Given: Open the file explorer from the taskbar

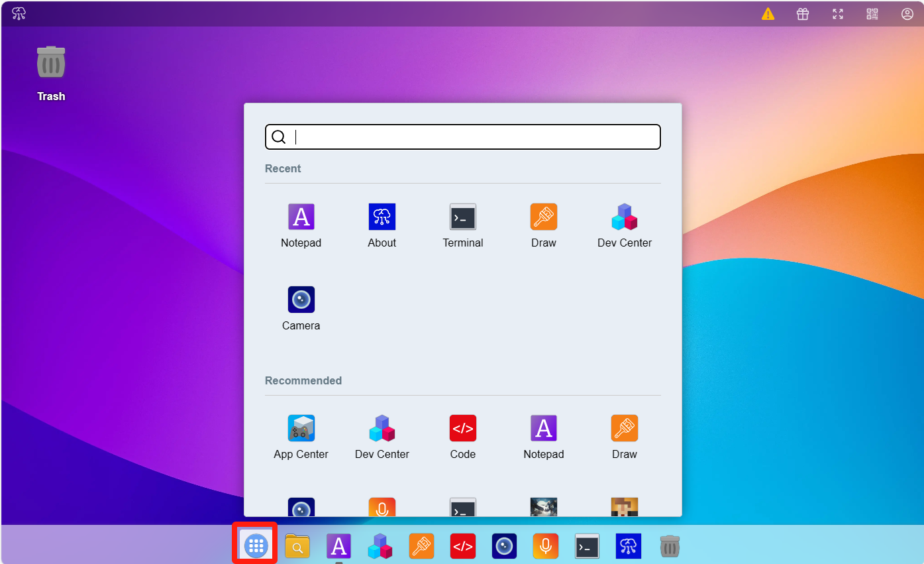Looking at the screenshot, I should pos(297,546).
